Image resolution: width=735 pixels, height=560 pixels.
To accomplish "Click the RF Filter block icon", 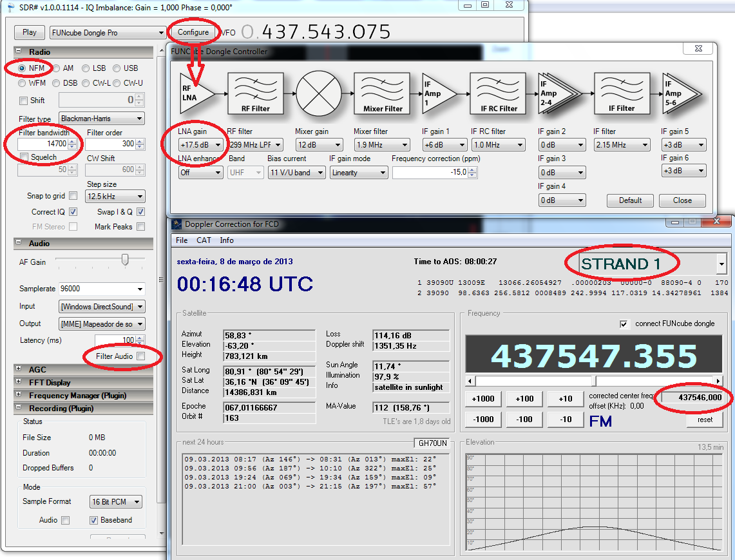I will click(x=255, y=93).
